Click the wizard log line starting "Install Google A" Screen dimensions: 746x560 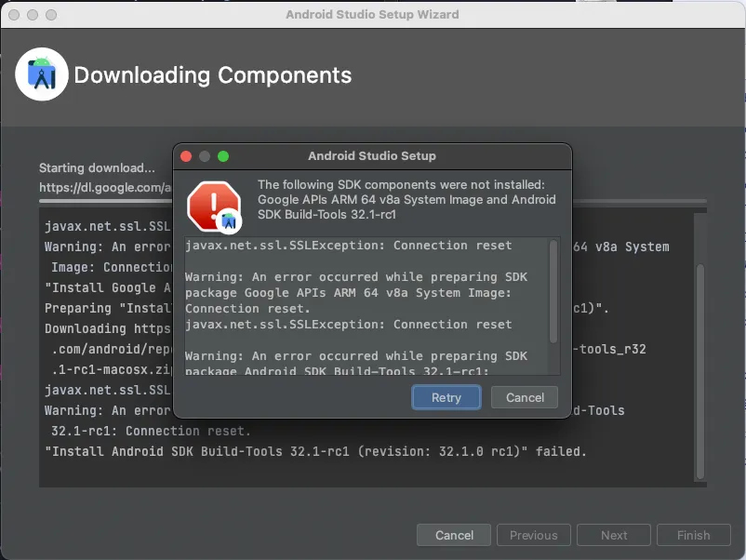[x=108, y=287]
